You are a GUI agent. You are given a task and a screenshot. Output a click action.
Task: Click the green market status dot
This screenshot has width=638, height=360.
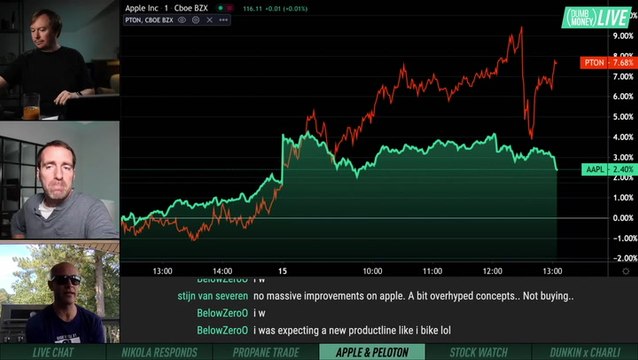[x=221, y=8]
